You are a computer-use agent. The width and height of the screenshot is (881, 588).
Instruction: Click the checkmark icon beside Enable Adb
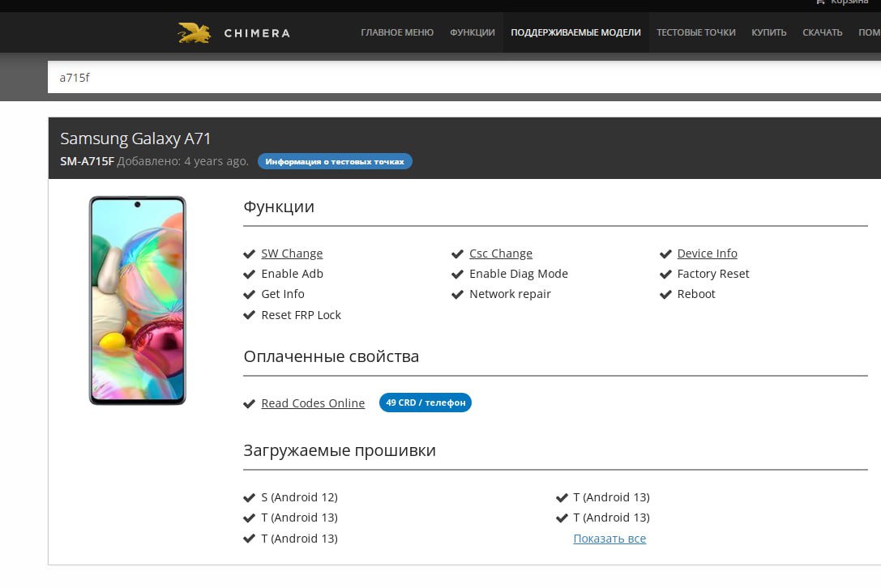[x=249, y=274]
